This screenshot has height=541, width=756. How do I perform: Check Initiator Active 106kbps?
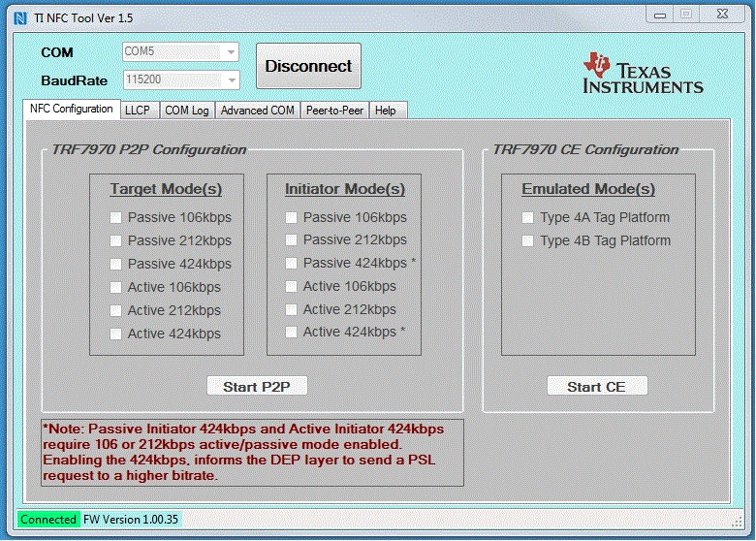coord(291,286)
